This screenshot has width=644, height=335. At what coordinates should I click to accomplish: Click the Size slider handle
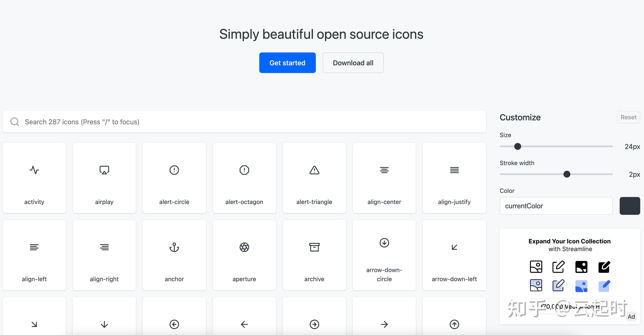[x=518, y=146]
